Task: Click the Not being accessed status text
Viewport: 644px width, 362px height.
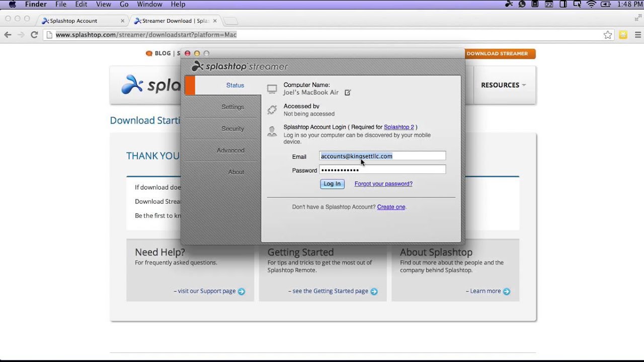Action: pos(309,114)
